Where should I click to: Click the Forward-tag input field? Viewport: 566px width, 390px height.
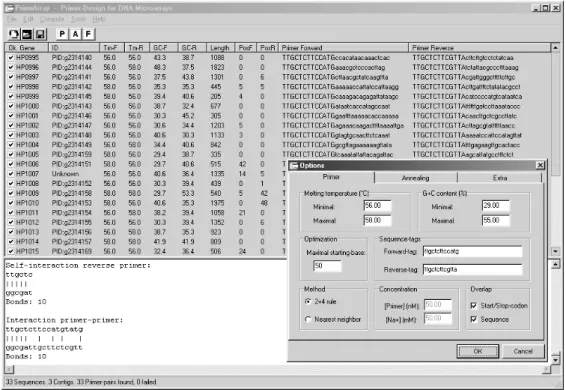click(x=473, y=251)
